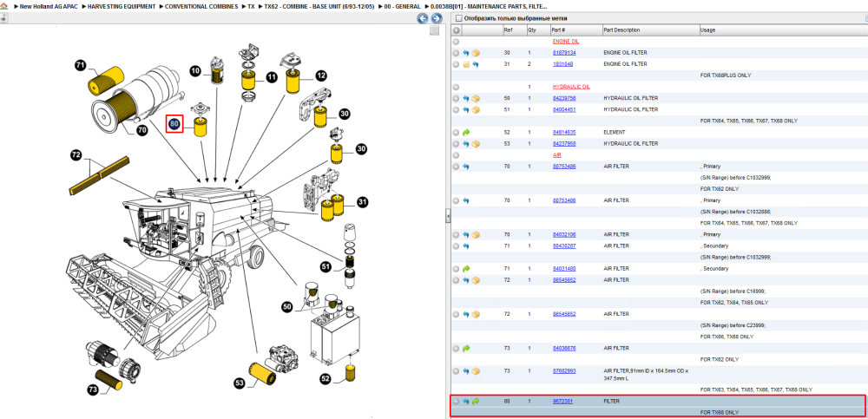Click blue reply arrow for part 81879134

click(466, 53)
